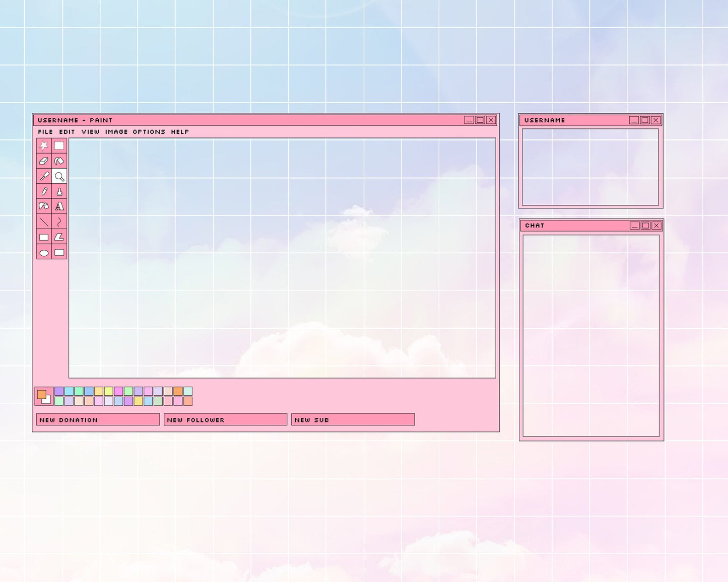Image resolution: width=728 pixels, height=582 pixels.
Task: Select the Rounded Rectangle tool
Action: coord(59,252)
